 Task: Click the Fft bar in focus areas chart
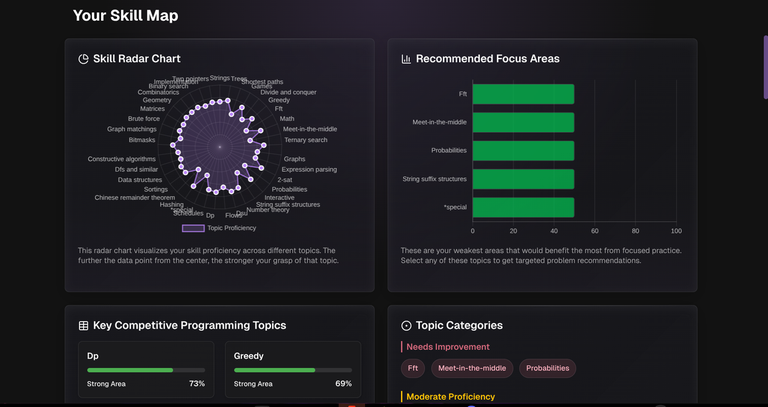pos(523,94)
